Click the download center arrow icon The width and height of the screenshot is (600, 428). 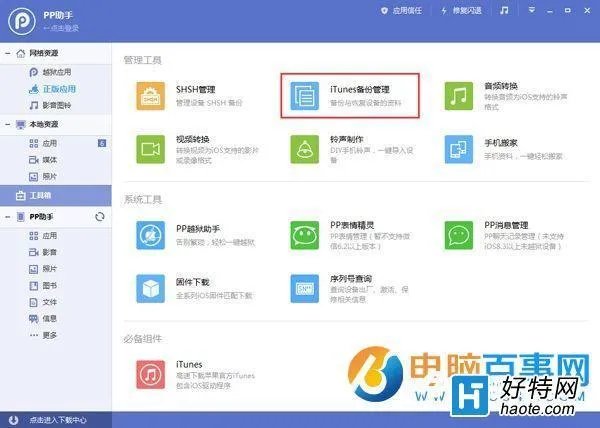13,420
